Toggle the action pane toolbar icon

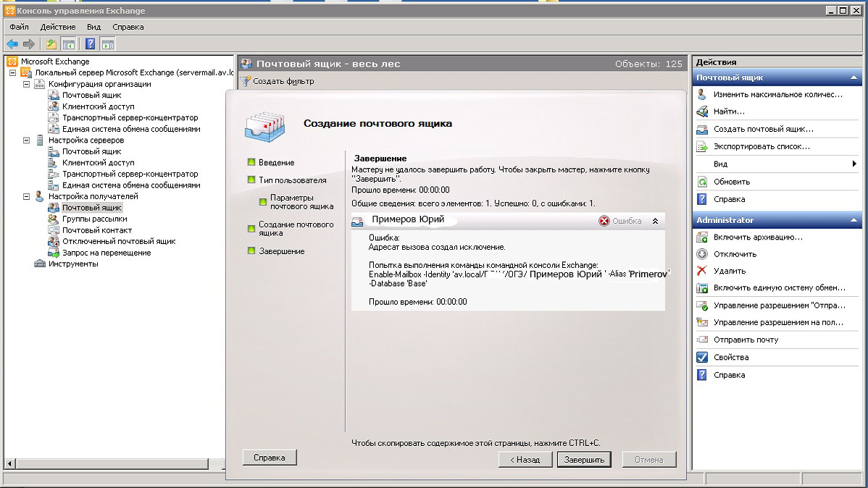click(x=108, y=43)
